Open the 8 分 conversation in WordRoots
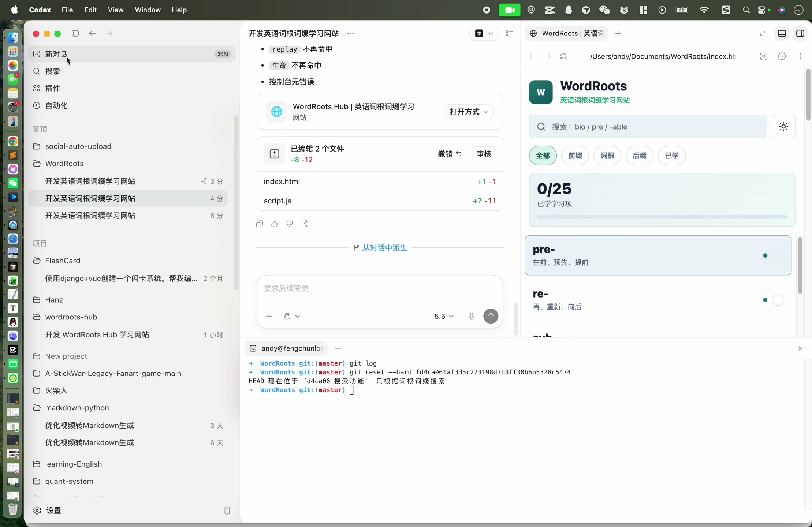 (x=128, y=216)
